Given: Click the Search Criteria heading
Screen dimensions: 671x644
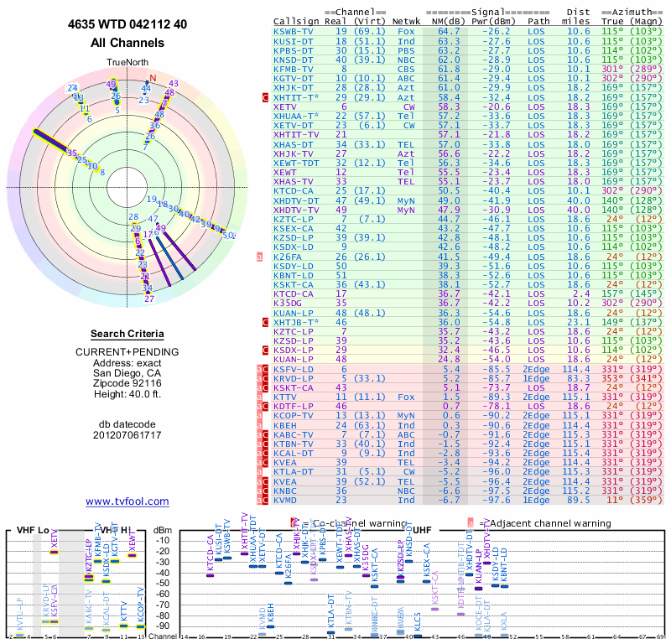Looking at the screenshot, I should (127, 334).
